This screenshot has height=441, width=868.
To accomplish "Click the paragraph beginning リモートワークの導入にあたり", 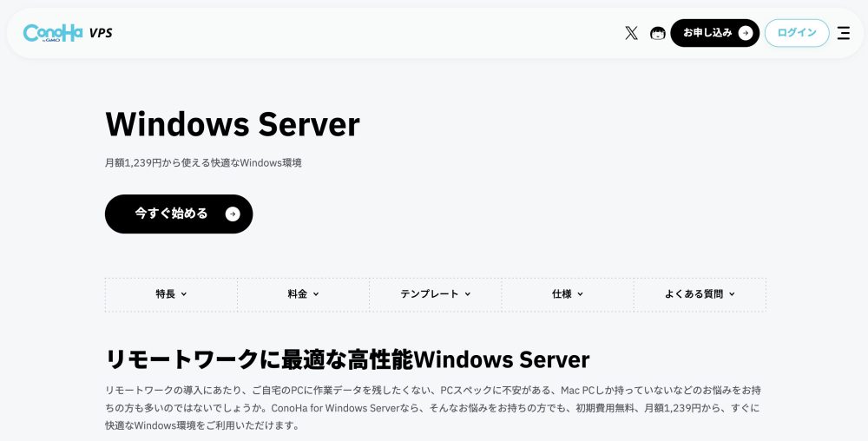I will (x=433, y=408).
